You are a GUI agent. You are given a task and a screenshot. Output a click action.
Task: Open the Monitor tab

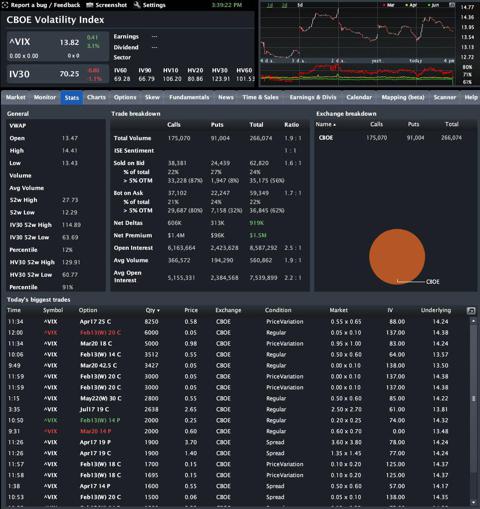[x=45, y=97]
